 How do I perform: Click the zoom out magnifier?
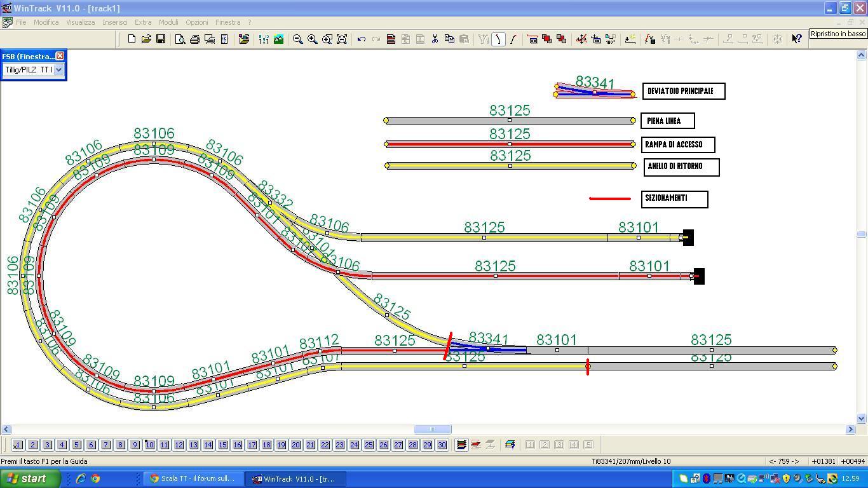[x=297, y=39]
